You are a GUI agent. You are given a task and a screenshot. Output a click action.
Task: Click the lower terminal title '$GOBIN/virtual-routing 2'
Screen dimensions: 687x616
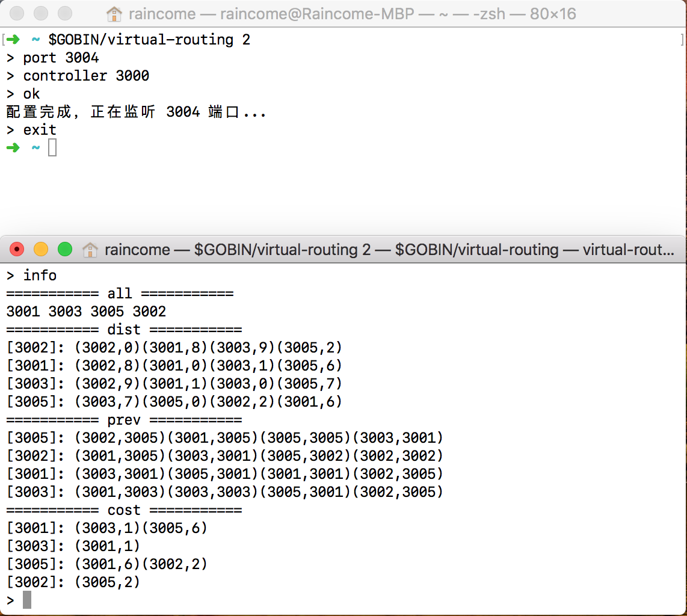click(x=282, y=250)
